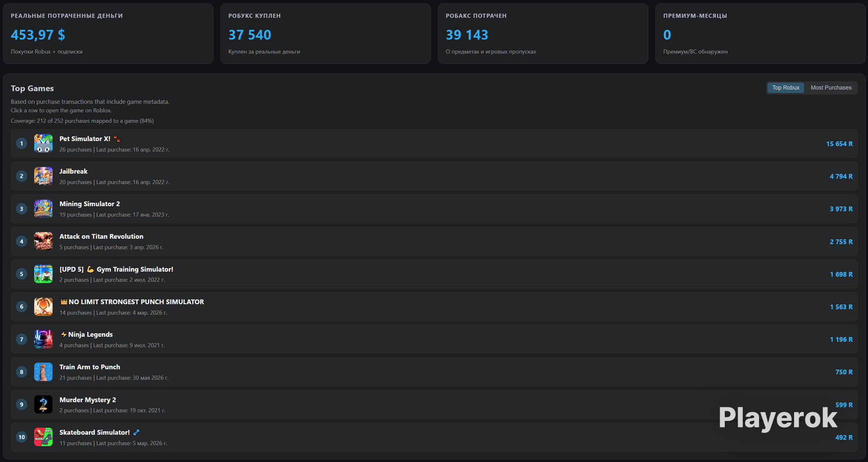
Task: Click the Attack on Titan Revolution icon
Action: point(43,241)
